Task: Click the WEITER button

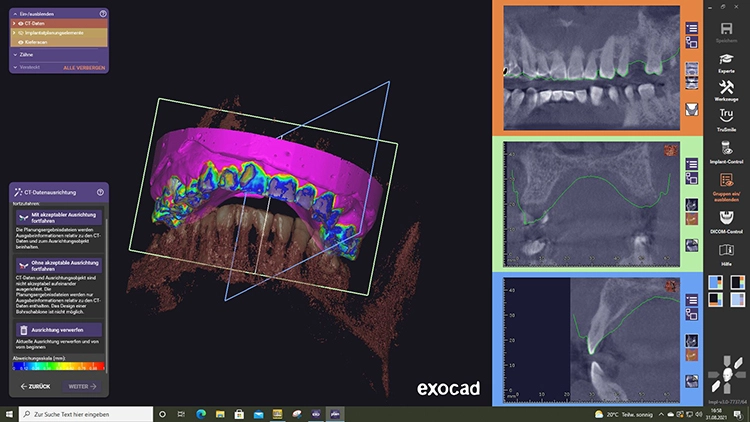Action: [82, 387]
